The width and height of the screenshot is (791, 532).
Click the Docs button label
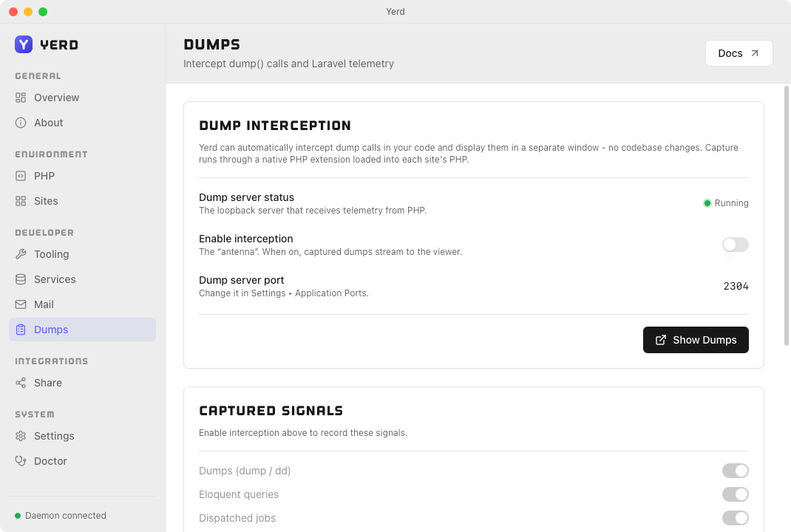coord(730,53)
